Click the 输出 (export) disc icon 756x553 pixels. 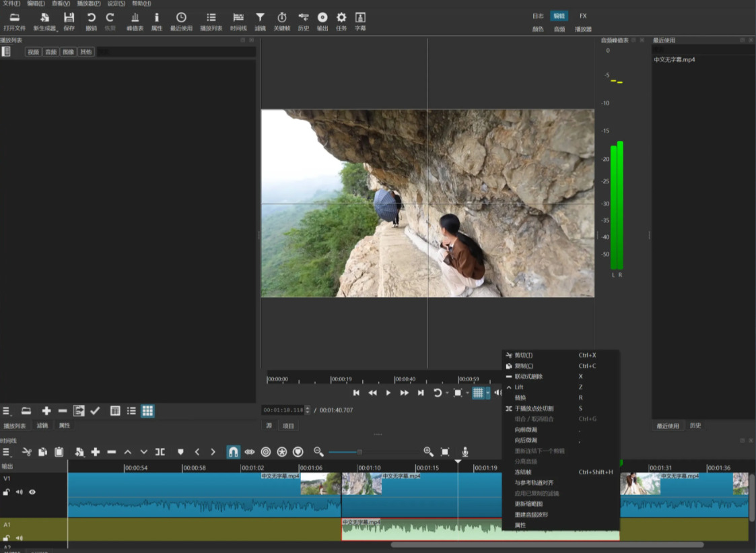(322, 22)
